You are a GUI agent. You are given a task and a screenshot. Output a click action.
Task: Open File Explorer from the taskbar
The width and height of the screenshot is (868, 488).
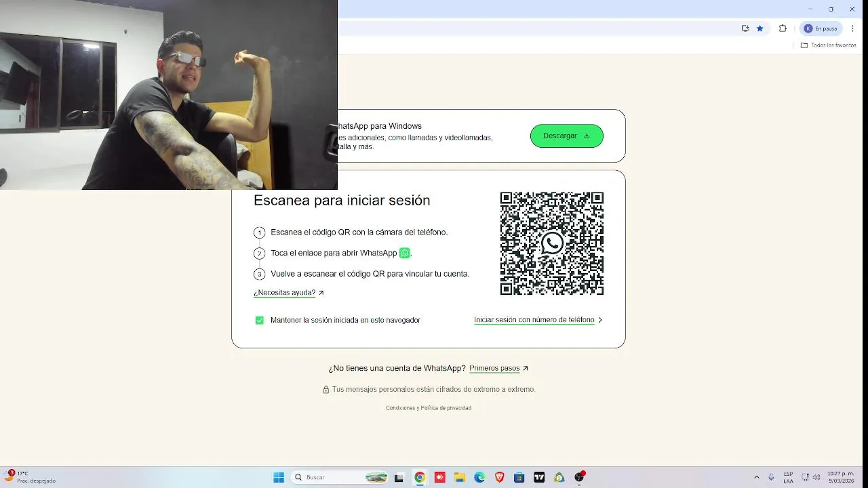coord(459,477)
